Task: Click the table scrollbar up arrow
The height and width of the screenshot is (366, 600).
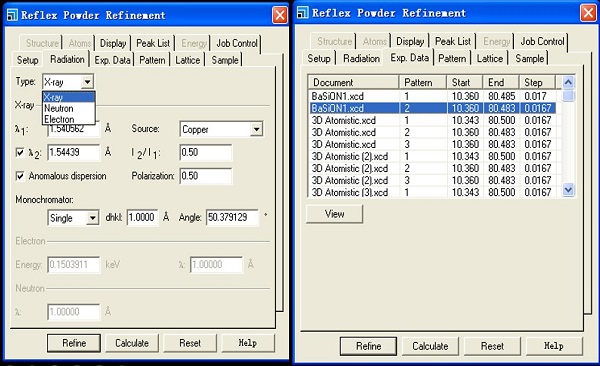Action: 568,82
